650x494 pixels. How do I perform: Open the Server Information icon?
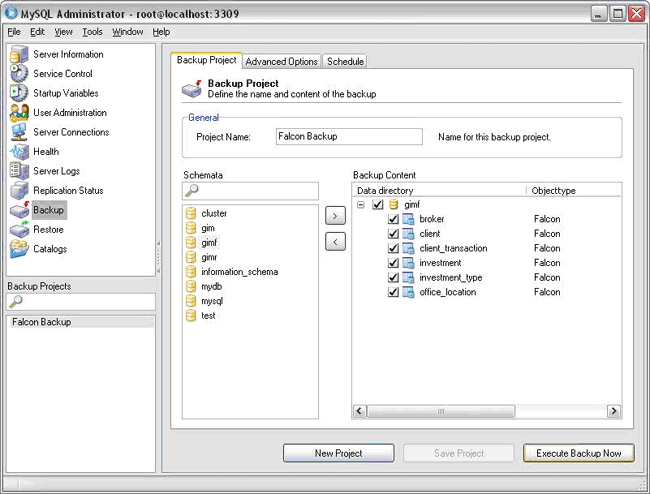(x=19, y=55)
